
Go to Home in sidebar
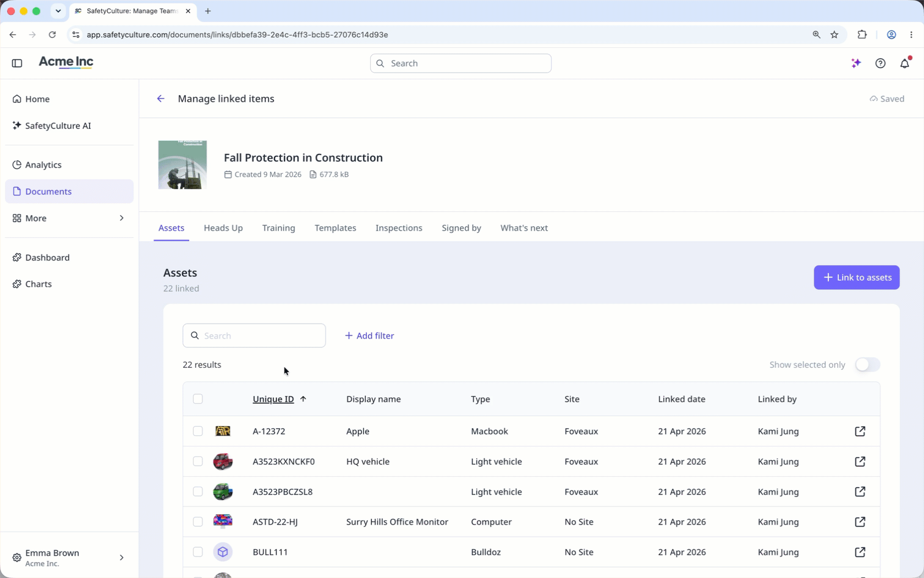click(69, 99)
